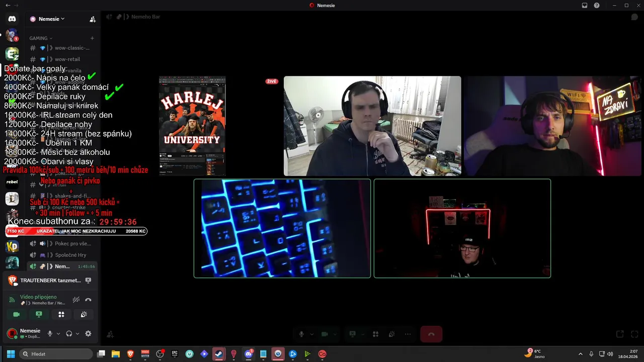The width and height of the screenshot is (644, 362).
Task: Open microphone options arrow in call bar
Action: point(311,334)
